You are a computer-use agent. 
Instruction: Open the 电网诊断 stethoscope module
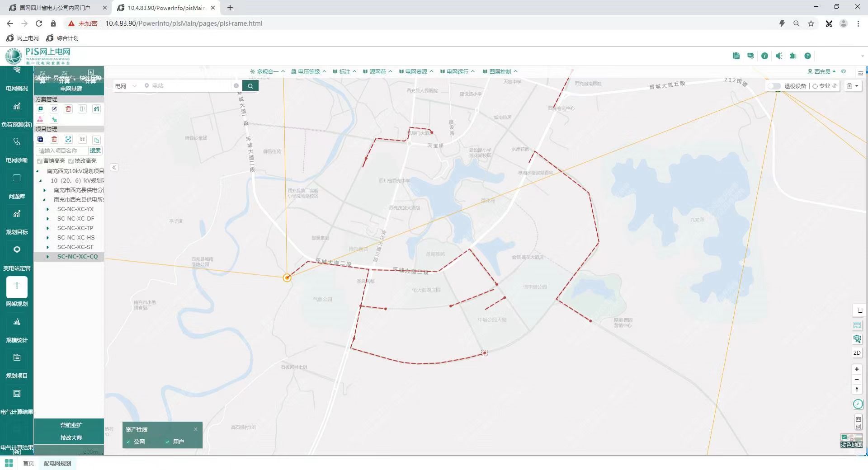click(x=17, y=151)
